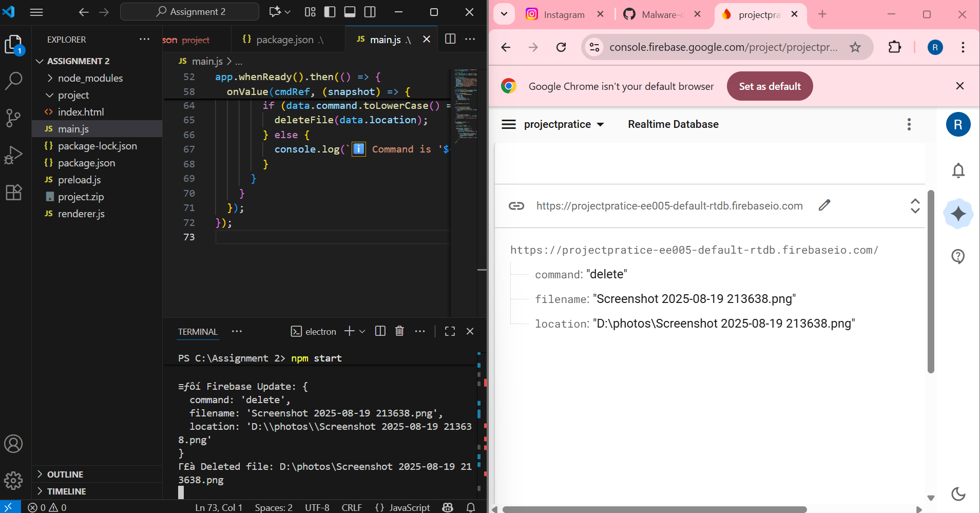Image resolution: width=980 pixels, height=513 pixels.
Task: Toggle Firebase dark mode moon icon
Action: pos(958,493)
